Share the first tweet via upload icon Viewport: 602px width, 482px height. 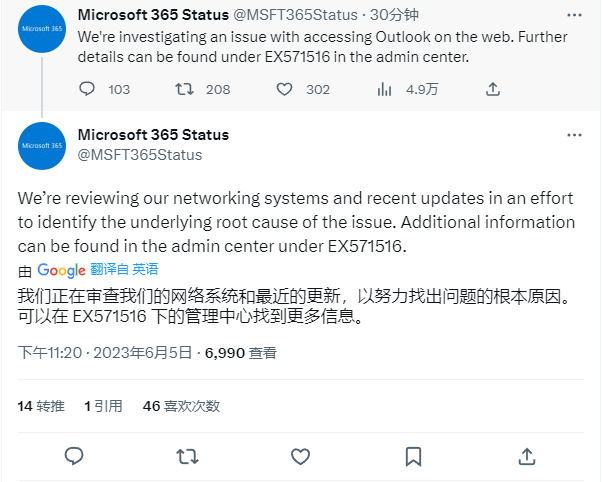click(493, 89)
